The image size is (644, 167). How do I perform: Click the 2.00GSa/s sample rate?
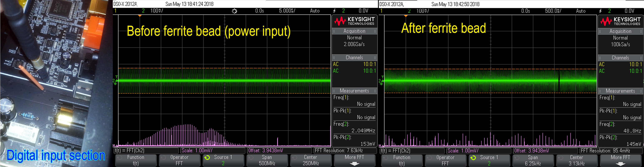click(x=354, y=44)
